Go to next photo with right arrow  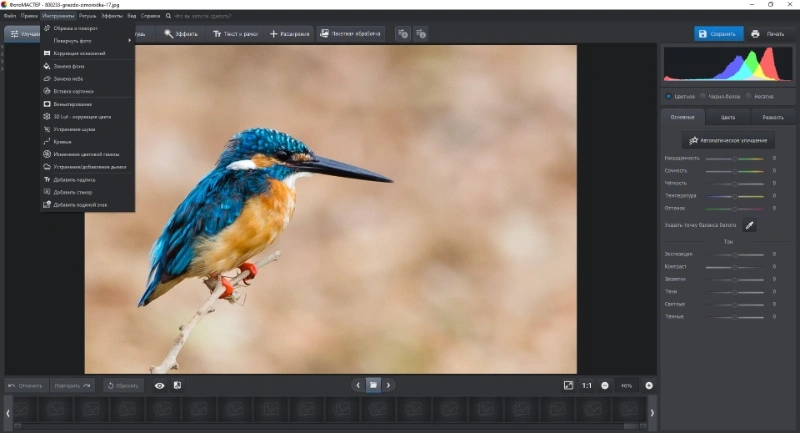tap(388, 385)
